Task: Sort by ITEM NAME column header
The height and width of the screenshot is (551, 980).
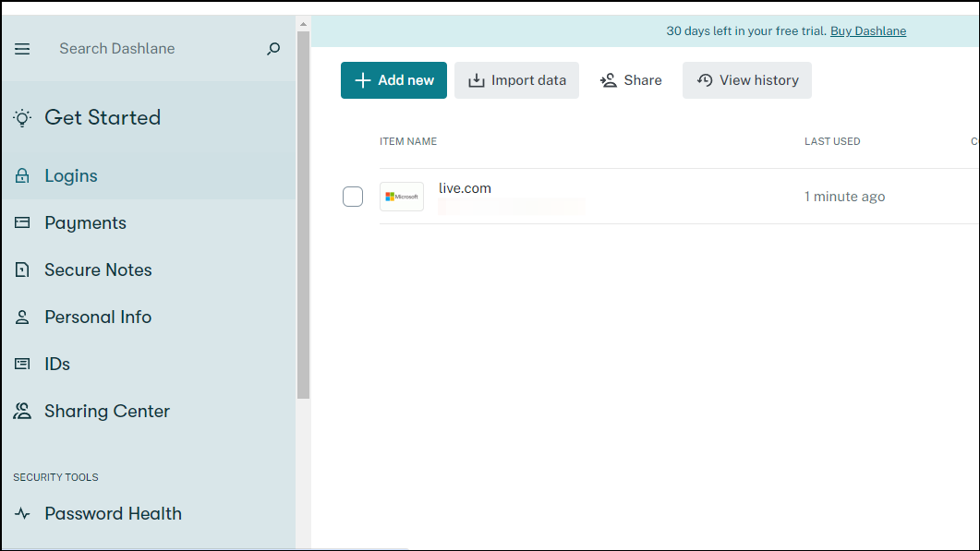Action: click(x=408, y=141)
